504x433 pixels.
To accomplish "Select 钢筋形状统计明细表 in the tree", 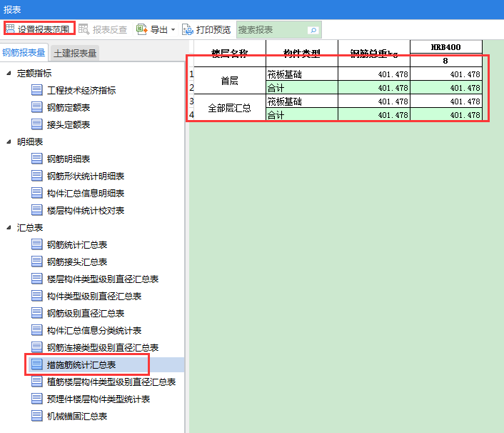I will click(86, 176).
